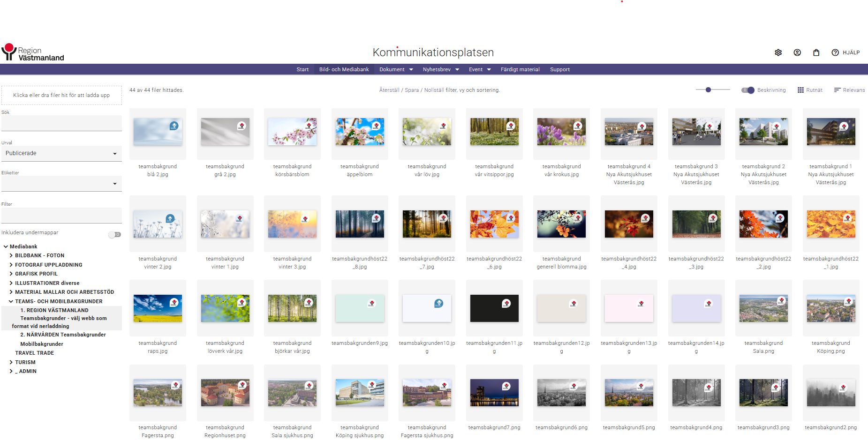868x440 pixels.
Task: Click the Region Västmanland logo
Action: 33,53
